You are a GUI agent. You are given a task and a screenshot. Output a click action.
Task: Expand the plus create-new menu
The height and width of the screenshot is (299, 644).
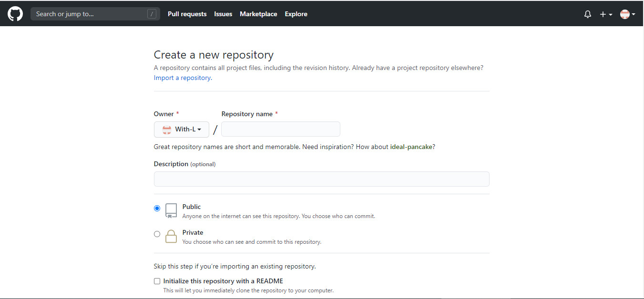[606, 14]
